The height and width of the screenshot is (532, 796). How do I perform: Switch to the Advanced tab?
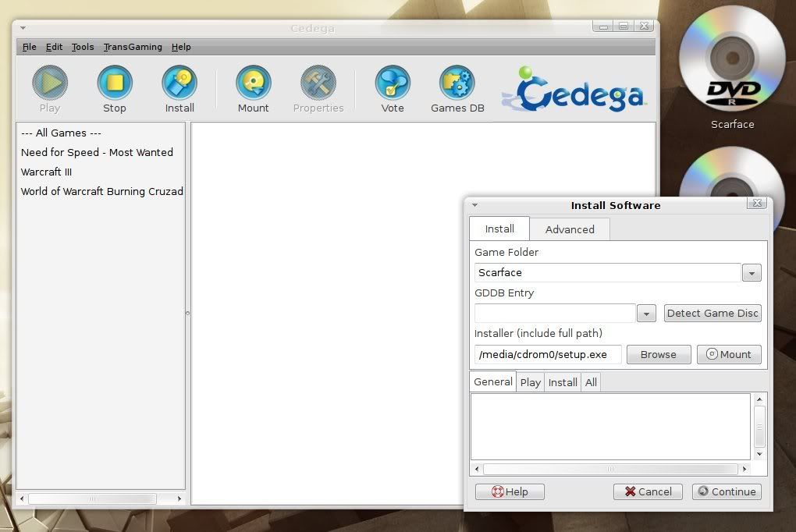570,229
